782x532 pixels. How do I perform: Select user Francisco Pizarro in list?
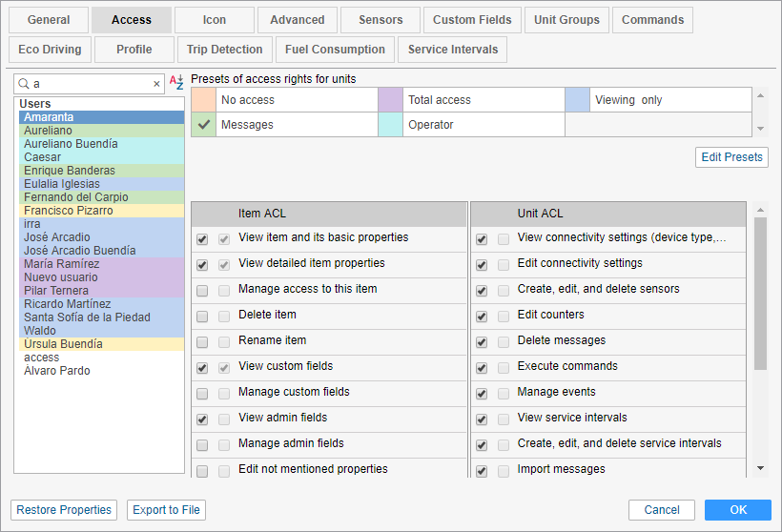tap(69, 211)
